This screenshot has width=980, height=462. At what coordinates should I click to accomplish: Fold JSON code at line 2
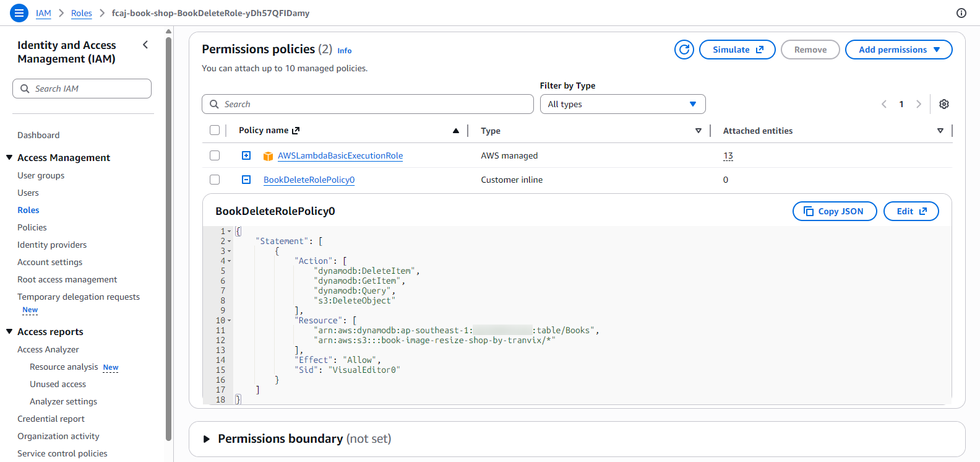[x=229, y=242]
